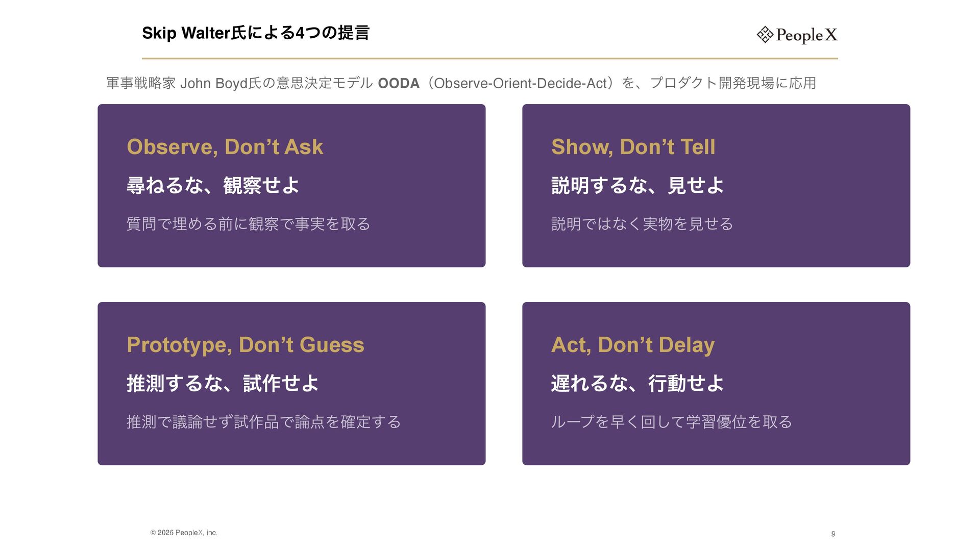Click the description 質問で埋める前に観察で事実を取る
The height and width of the screenshot is (551, 980).
pyautogui.click(x=248, y=224)
